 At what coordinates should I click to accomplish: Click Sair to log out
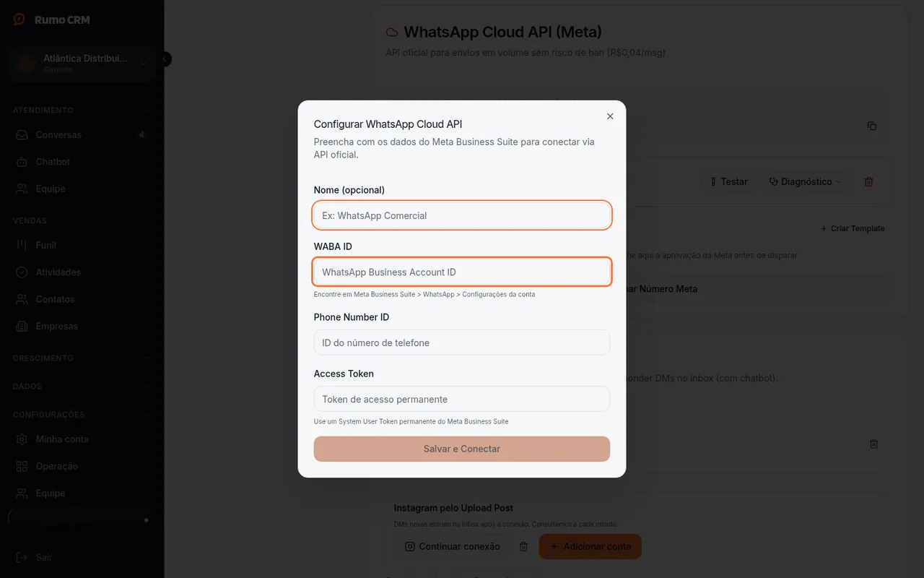tap(82, 557)
